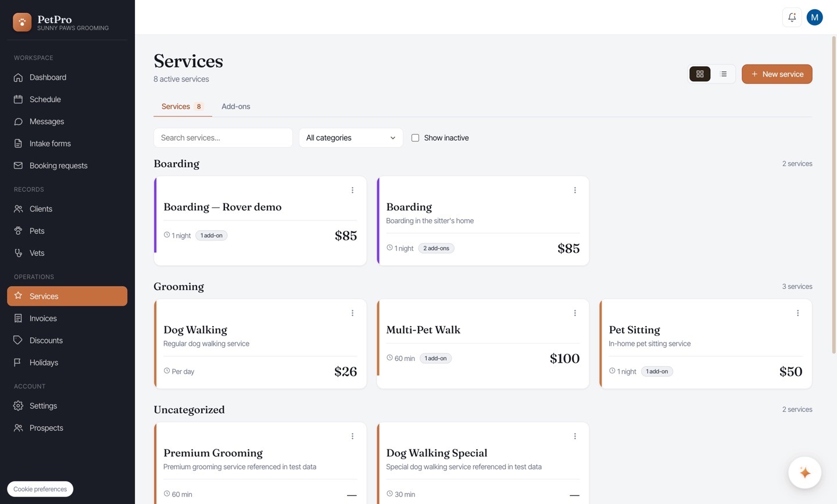The image size is (837, 504).
Task: Click the 1 add-on badge on Pet Sitting
Action: coord(657,371)
